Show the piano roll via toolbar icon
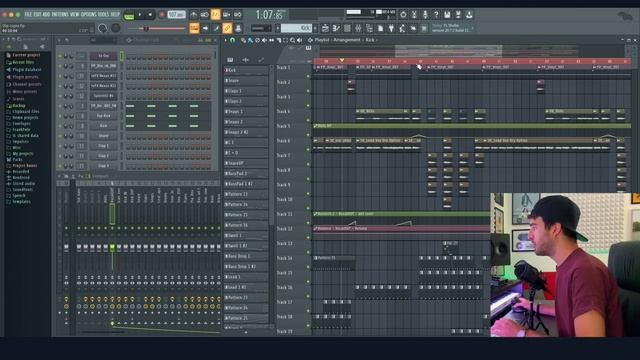640x360 pixels. 336,28
